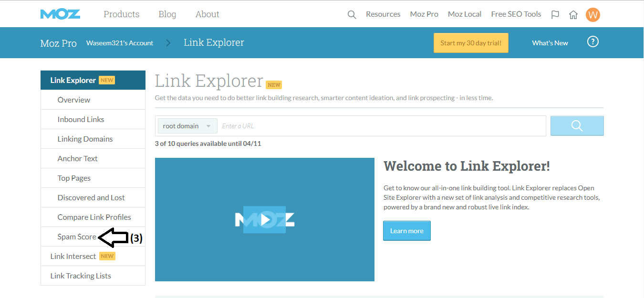
Task: Open Compare Link Profiles in sidebar
Action: click(x=93, y=217)
